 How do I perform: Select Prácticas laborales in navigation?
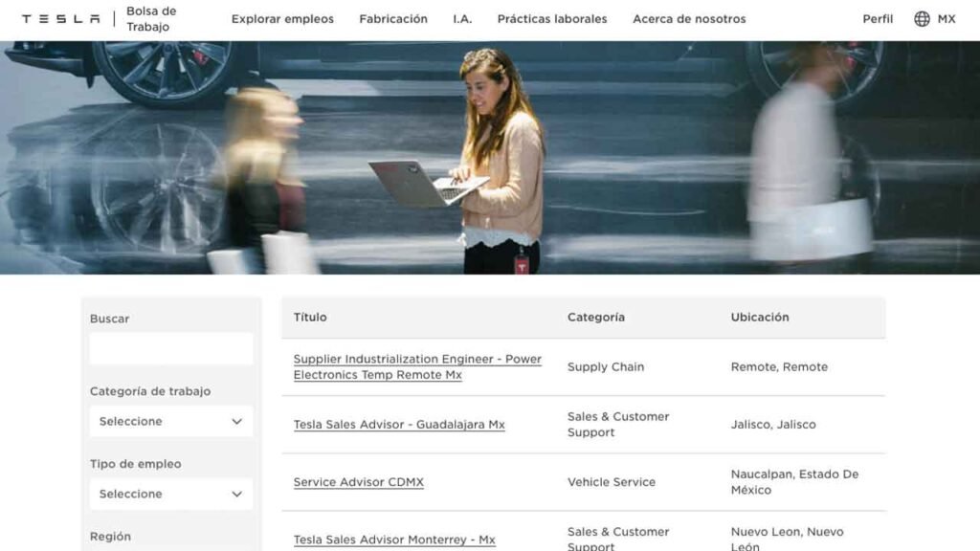pos(552,19)
